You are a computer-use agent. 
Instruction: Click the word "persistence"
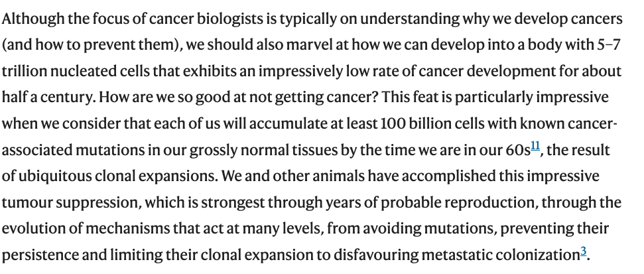tap(36, 255)
